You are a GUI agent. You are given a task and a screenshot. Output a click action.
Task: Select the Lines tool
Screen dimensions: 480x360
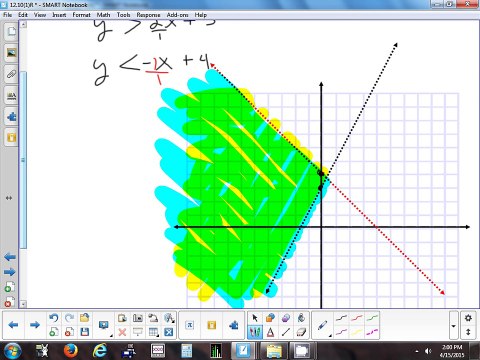coord(286,332)
